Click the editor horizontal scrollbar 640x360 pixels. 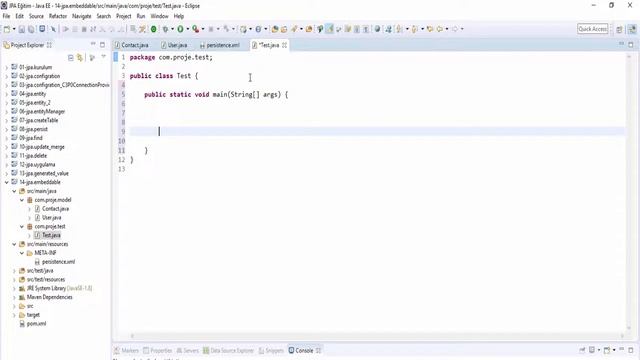(x=378, y=336)
